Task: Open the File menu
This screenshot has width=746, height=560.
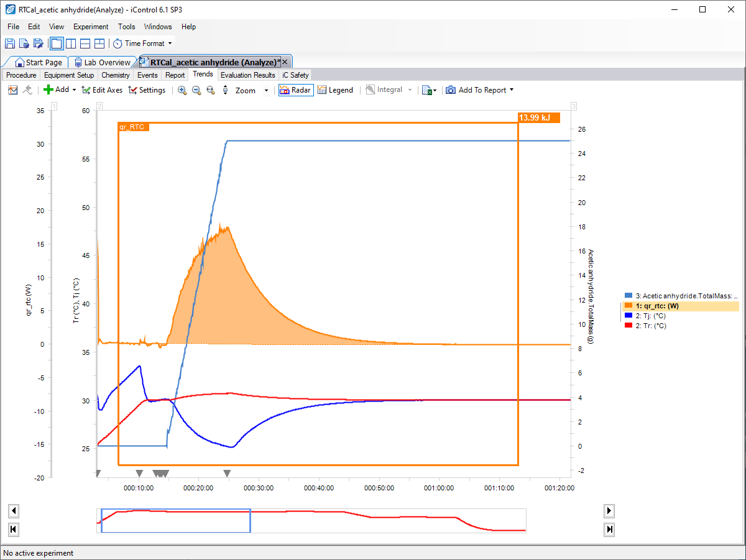Action: (x=13, y=27)
